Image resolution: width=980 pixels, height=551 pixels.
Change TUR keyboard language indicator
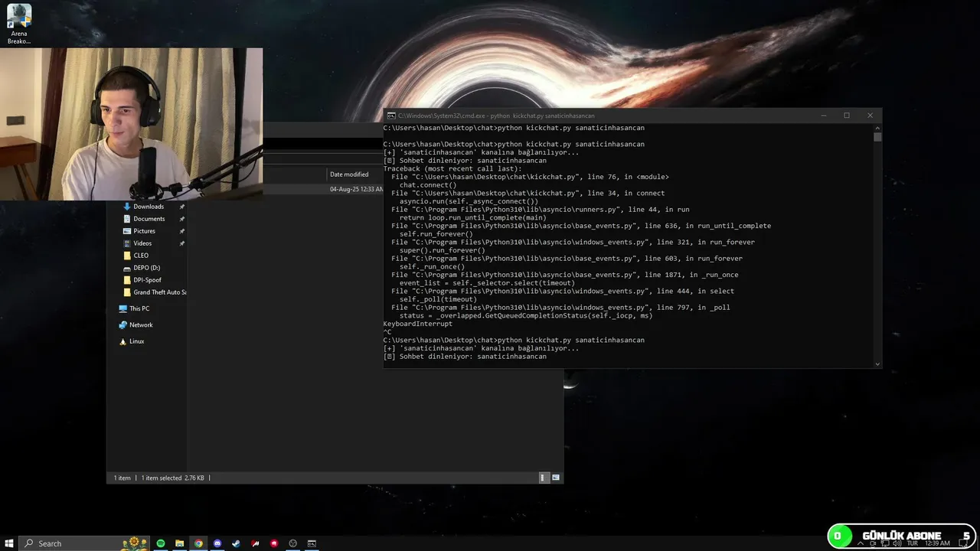click(x=913, y=543)
